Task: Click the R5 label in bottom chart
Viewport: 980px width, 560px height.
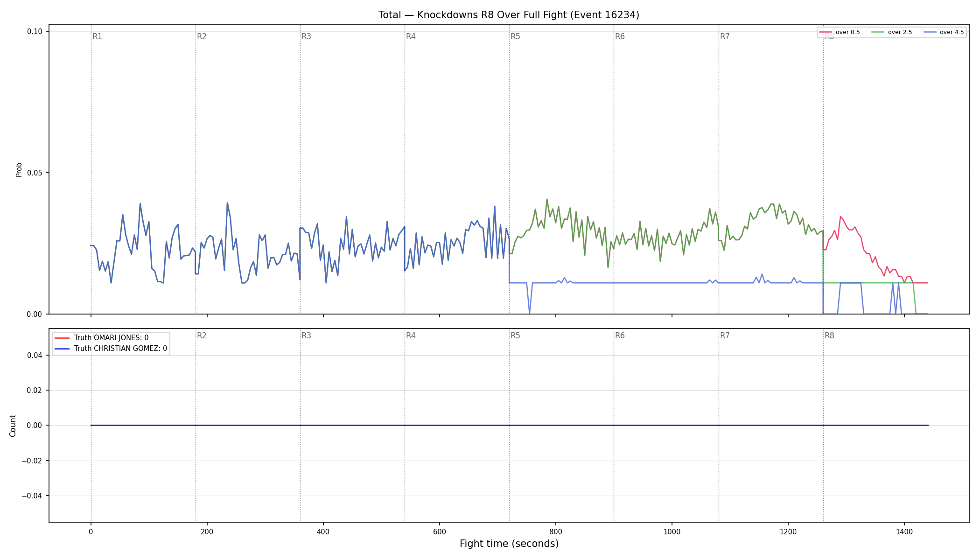Action: click(515, 336)
